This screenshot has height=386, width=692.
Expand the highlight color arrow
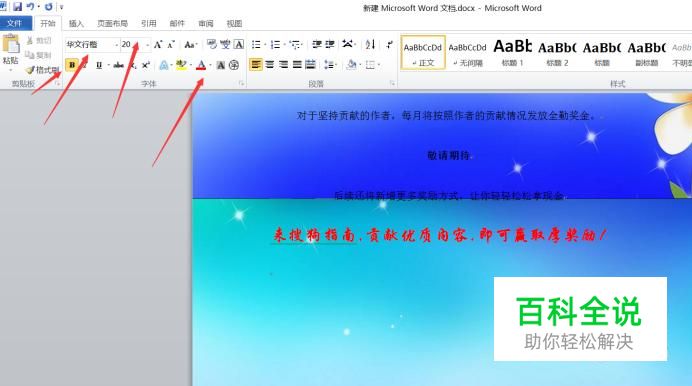coord(190,65)
